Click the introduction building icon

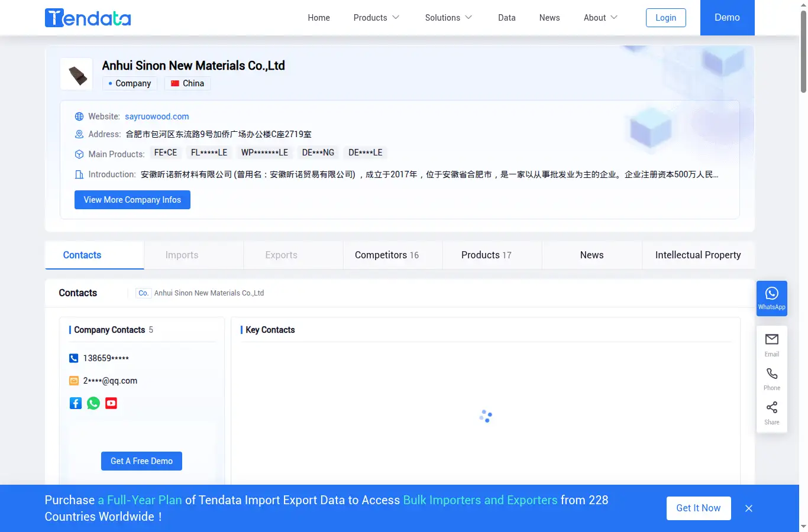pyautogui.click(x=79, y=174)
